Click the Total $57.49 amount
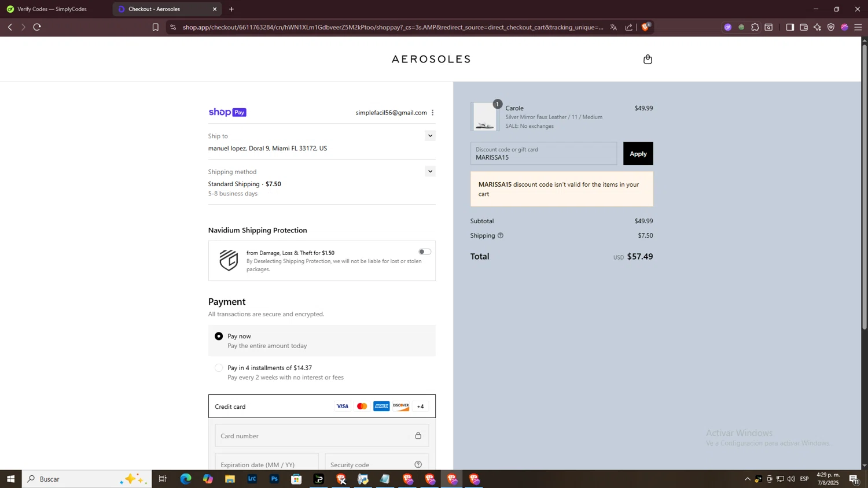This screenshot has width=868, height=488. click(x=640, y=257)
